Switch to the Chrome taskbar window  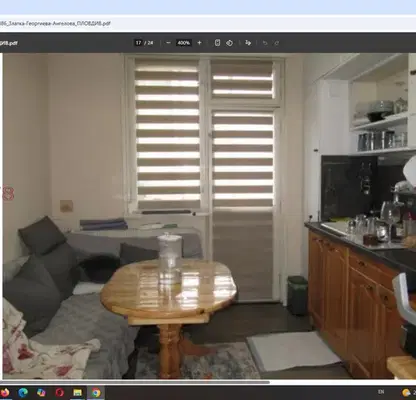click(x=96, y=392)
